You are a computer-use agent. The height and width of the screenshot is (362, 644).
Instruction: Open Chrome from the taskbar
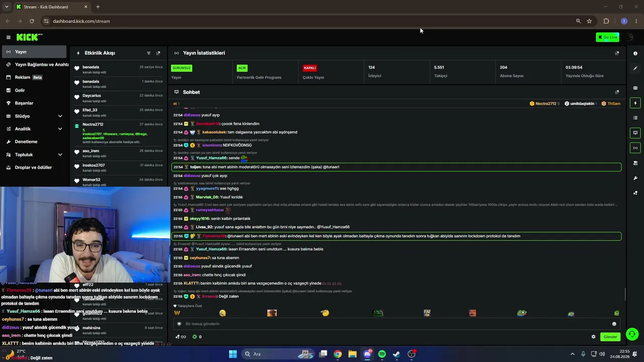[x=338, y=354]
